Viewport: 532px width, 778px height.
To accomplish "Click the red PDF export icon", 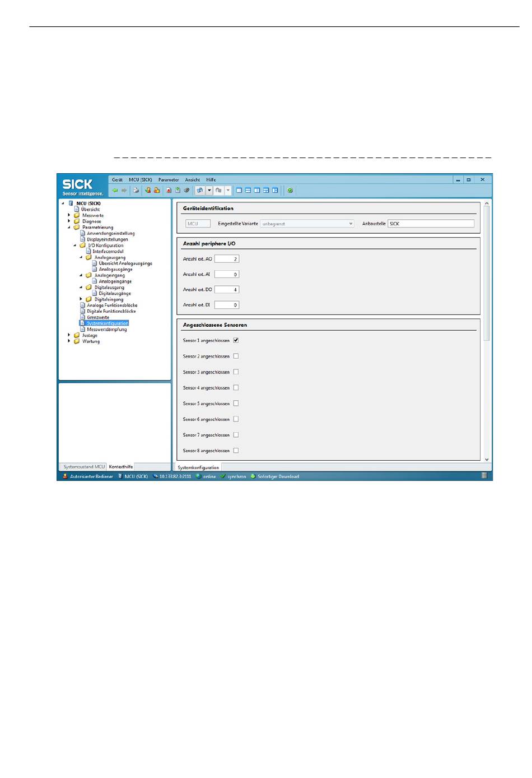I will coord(169,191).
